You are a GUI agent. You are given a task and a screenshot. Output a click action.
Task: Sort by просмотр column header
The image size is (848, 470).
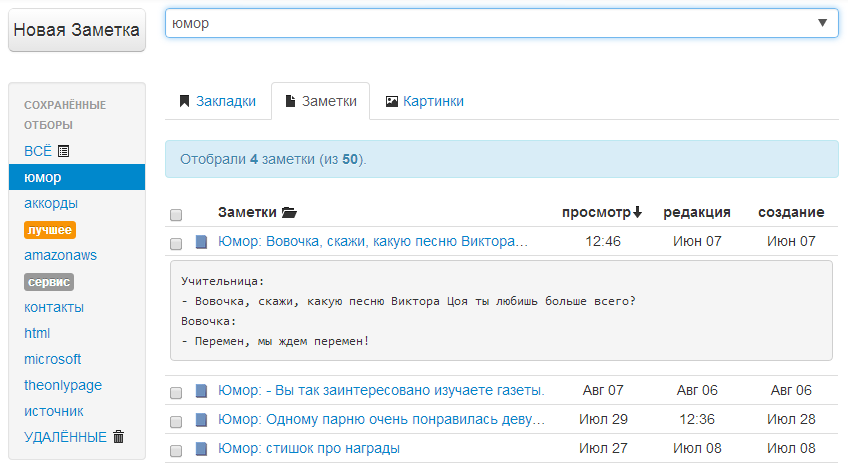coord(596,213)
